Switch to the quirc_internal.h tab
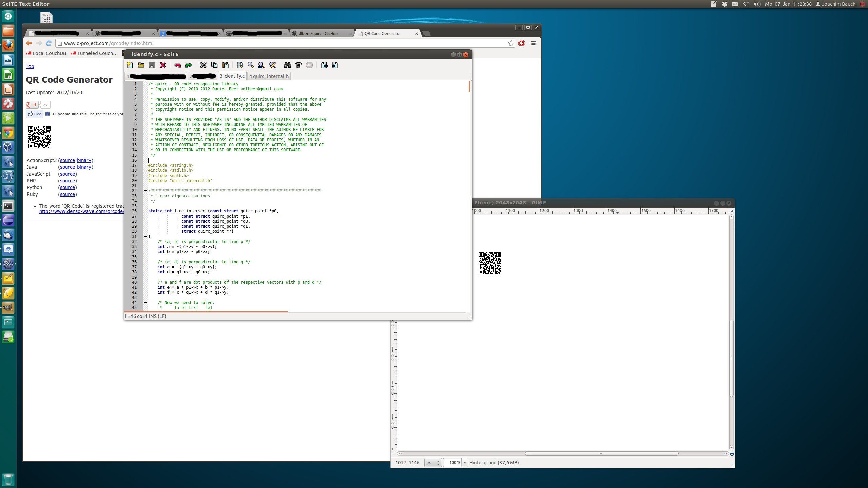Viewport: 868px width, 488px height. tap(269, 76)
